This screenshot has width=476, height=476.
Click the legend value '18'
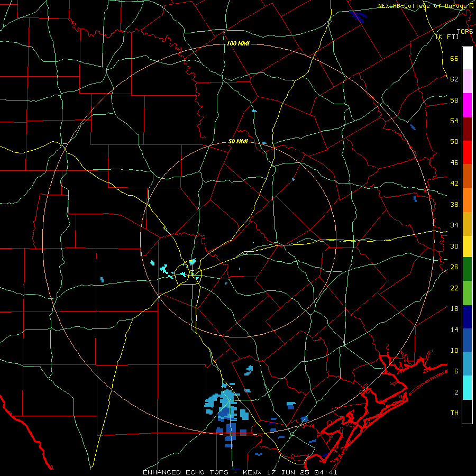tap(454, 309)
